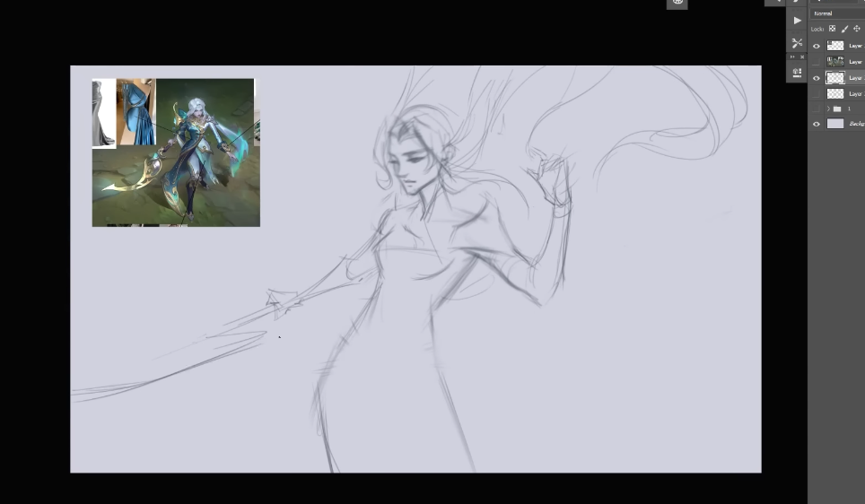Select the topmost layer thumbnail

coord(835,46)
